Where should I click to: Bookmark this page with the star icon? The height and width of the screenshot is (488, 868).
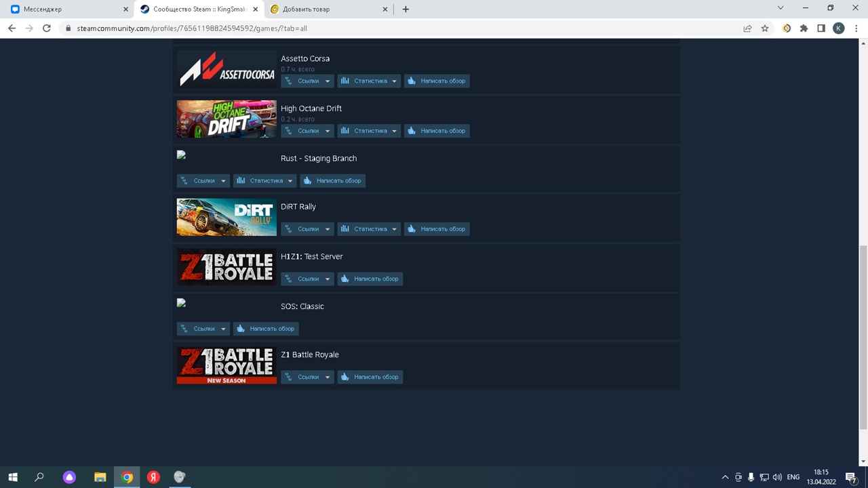click(x=765, y=28)
